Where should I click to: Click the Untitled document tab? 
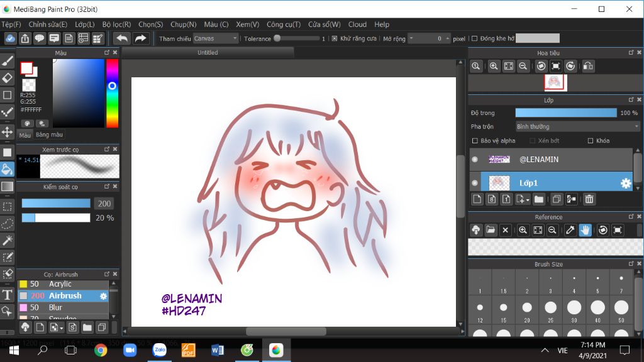coord(208,53)
